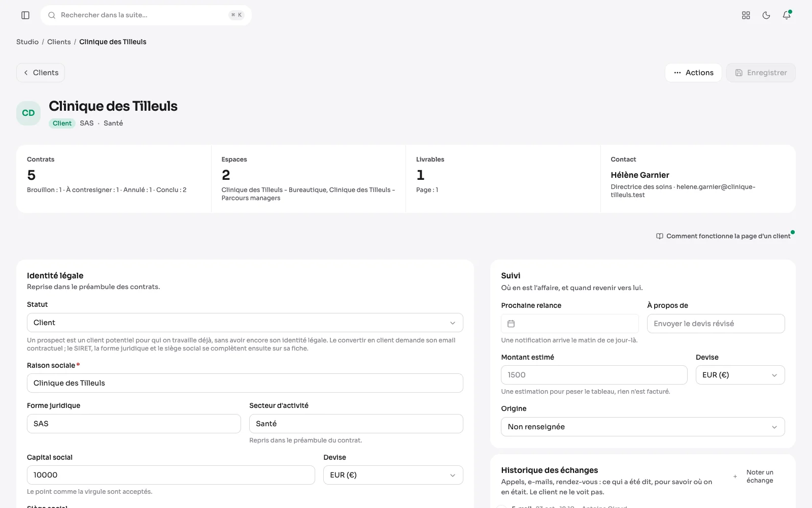Screen dimensions: 812x508
Task: Click the Secteur d'activité field
Action: (x=356, y=424)
